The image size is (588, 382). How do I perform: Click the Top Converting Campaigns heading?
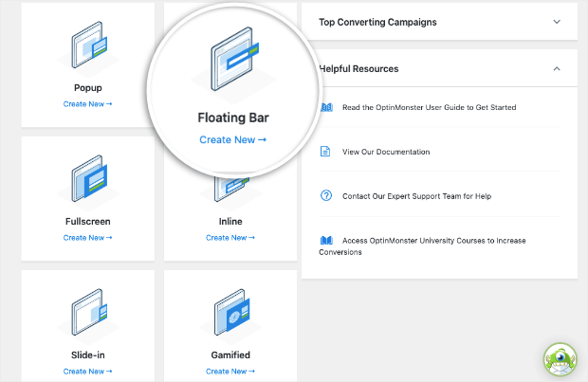[377, 22]
